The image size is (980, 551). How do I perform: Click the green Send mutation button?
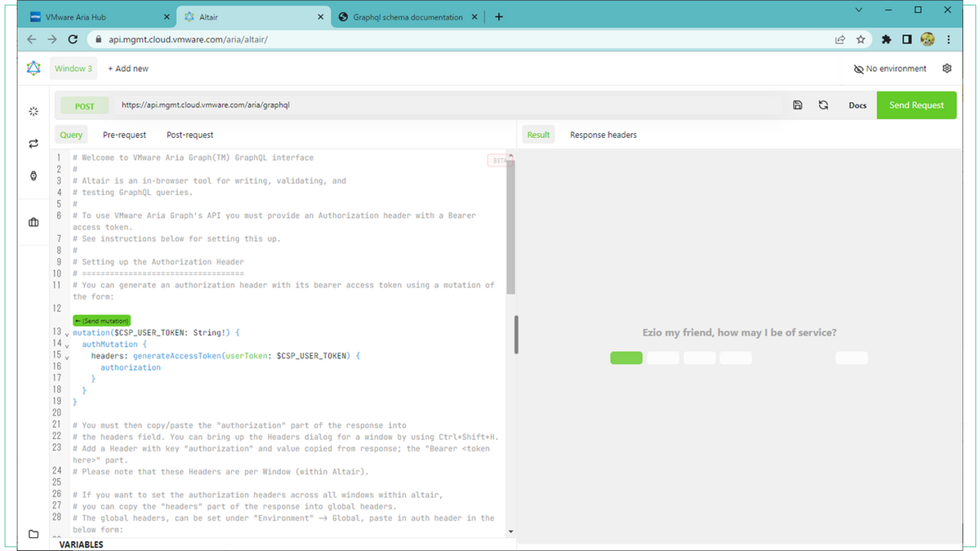[101, 321]
